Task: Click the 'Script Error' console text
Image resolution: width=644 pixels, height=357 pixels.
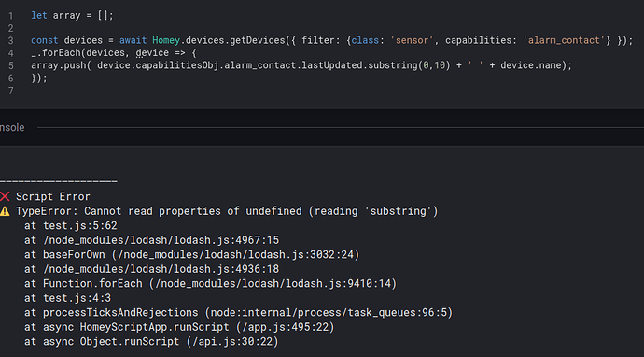Action: (x=53, y=196)
